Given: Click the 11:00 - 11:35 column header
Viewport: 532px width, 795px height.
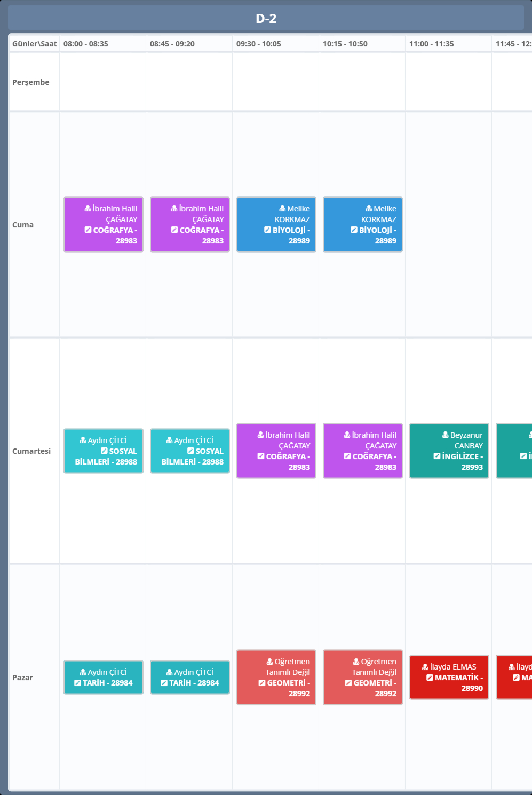Looking at the screenshot, I should coord(431,44).
